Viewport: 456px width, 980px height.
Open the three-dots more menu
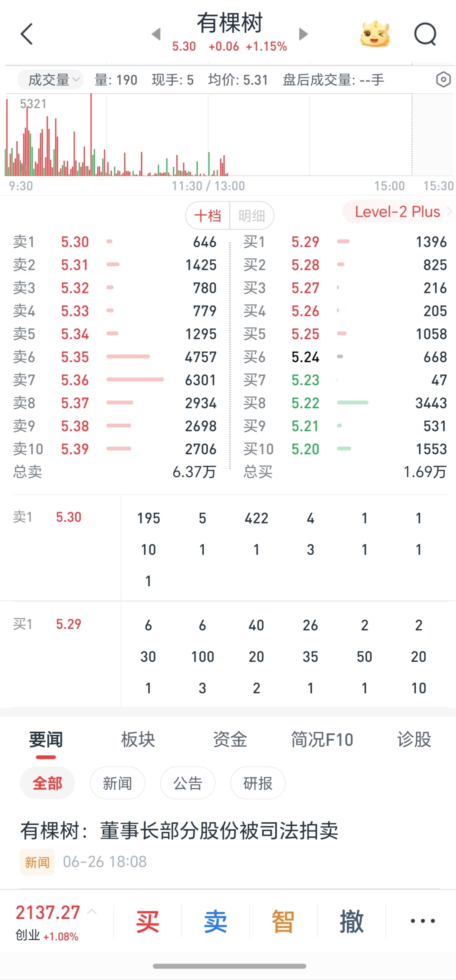[422, 921]
